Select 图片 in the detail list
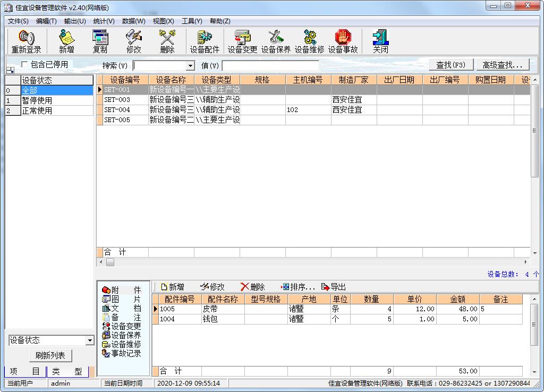Screen dimensions: 544x392 (122, 299)
